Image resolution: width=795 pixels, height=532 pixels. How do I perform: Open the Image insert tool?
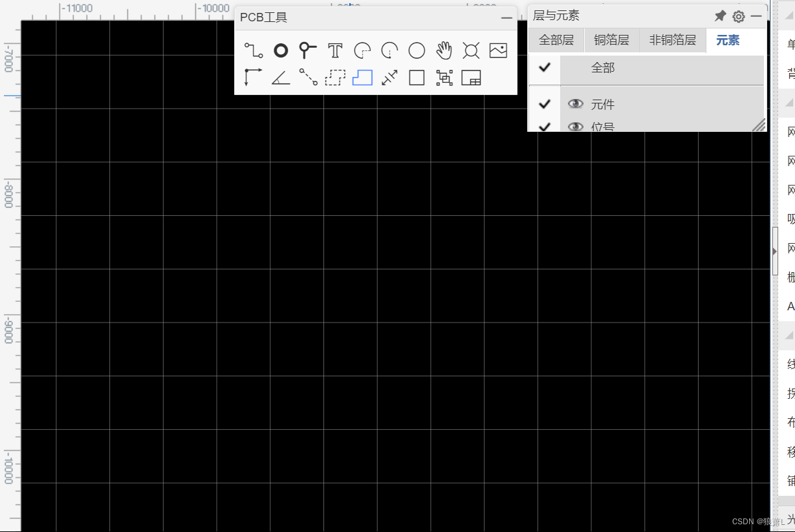498,50
